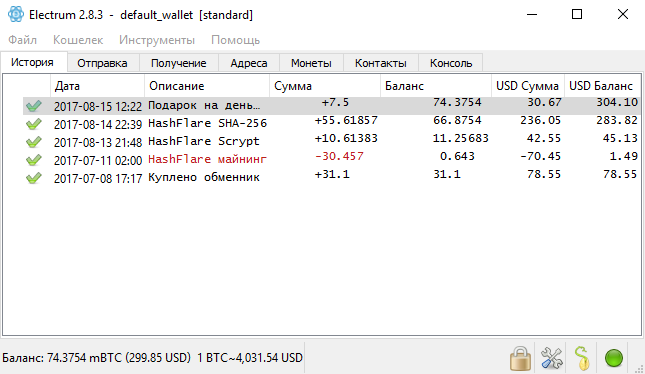Click the 11.25683 balance cell
The width and height of the screenshot is (645, 374).
(461, 138)
